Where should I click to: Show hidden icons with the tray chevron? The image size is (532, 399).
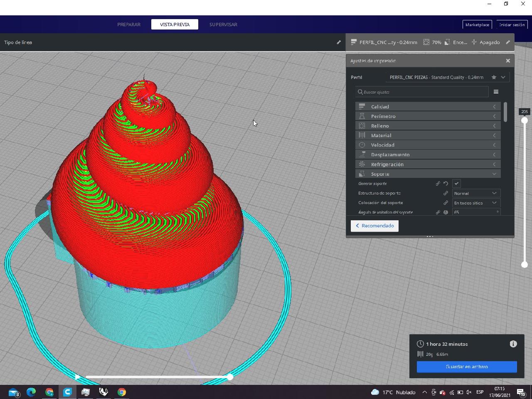(424, 392)
